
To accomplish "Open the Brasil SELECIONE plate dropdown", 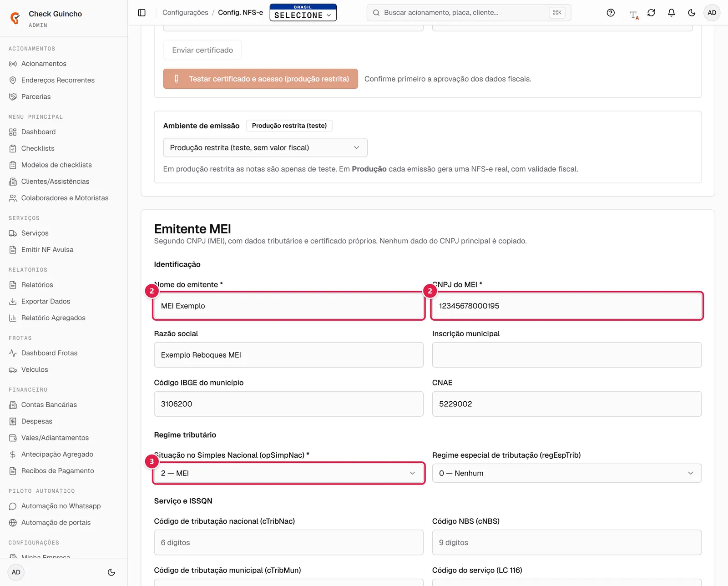I will 303,12.
